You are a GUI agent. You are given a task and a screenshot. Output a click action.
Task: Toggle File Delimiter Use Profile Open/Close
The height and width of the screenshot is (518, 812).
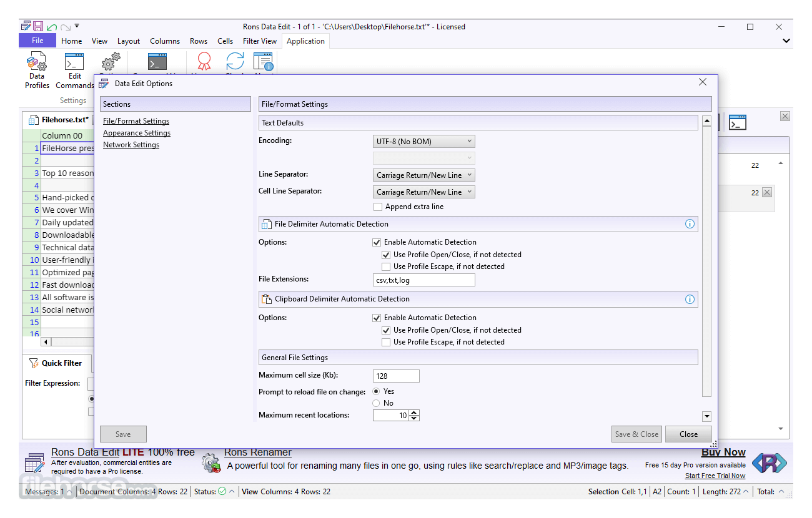386,255
